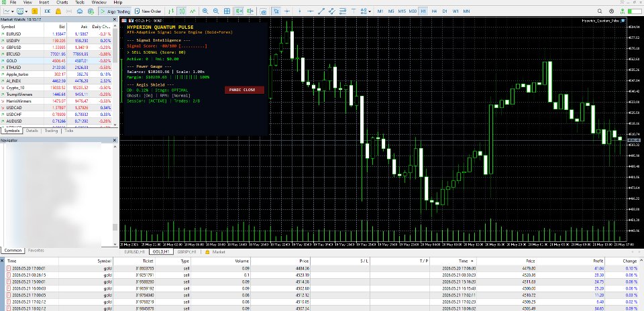Select trade ticket 319803765 row
Viewport: 644px width, 311px height.
(321, 268)
